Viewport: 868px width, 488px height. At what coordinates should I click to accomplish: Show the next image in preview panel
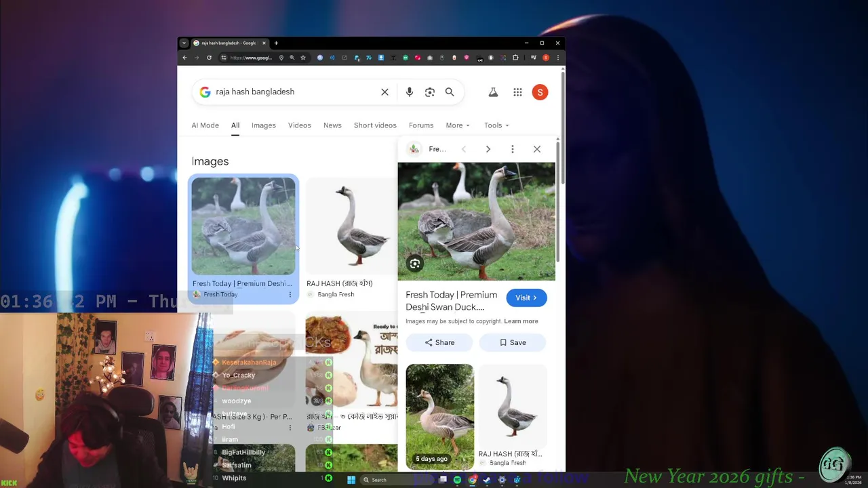point(488,149)
